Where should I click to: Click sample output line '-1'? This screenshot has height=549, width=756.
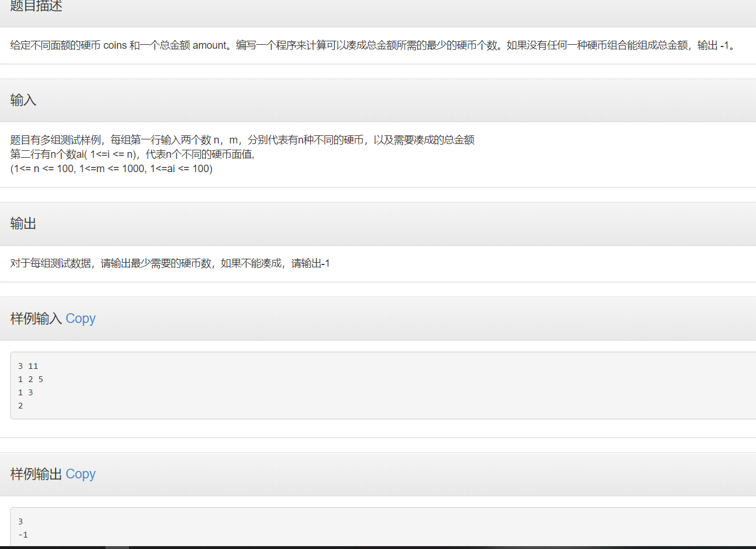click(23, 535)
